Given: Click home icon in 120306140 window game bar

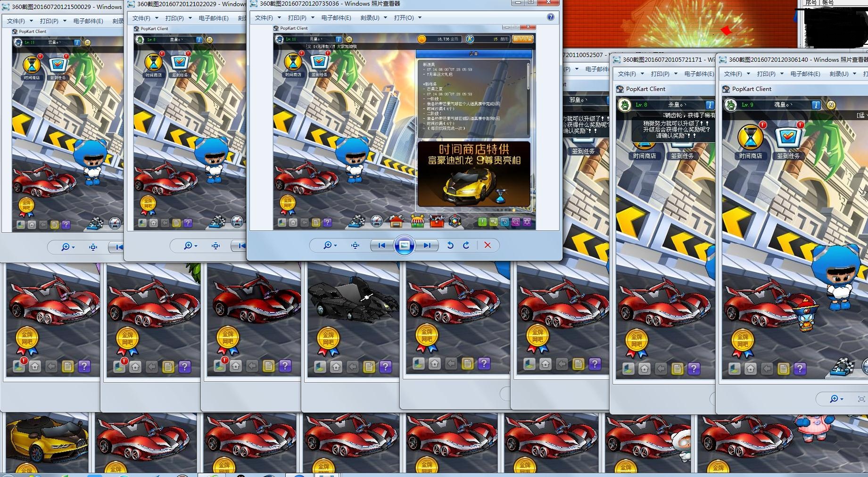Looking at the screenshot, I should point(750,368).
